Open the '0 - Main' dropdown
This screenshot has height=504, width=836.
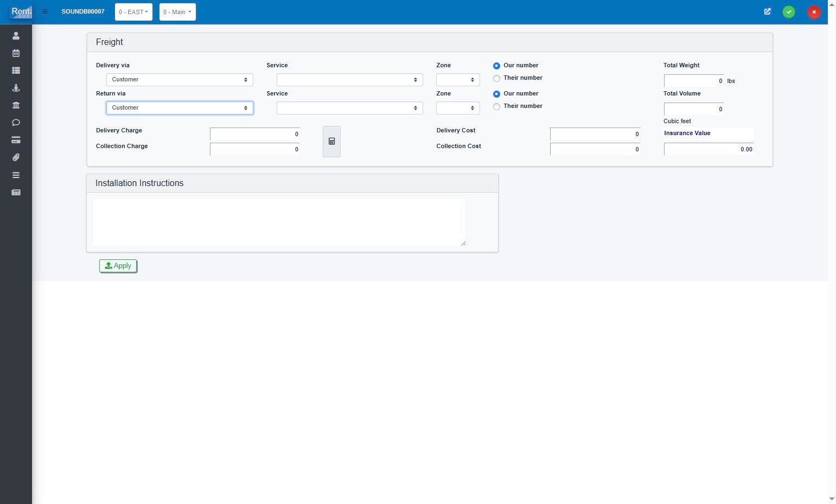[177, 12]
